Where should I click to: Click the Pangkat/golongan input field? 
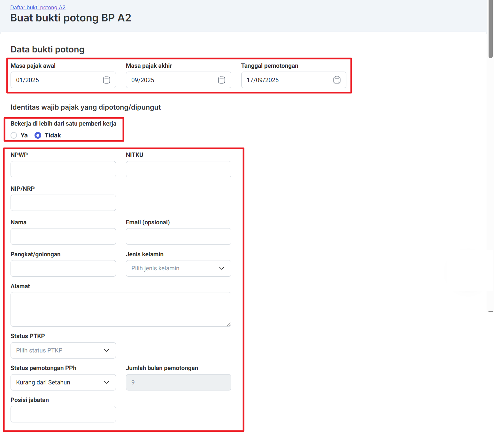63,268
